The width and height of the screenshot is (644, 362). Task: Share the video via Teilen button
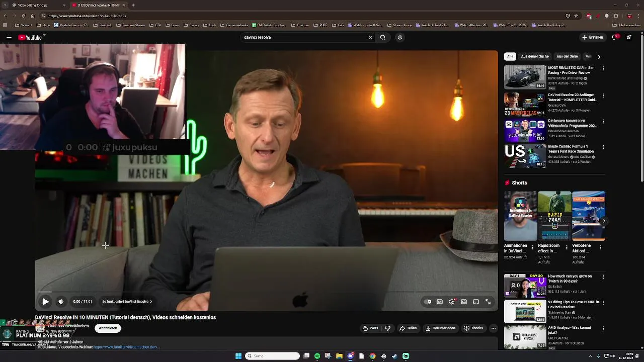(408, 328)
